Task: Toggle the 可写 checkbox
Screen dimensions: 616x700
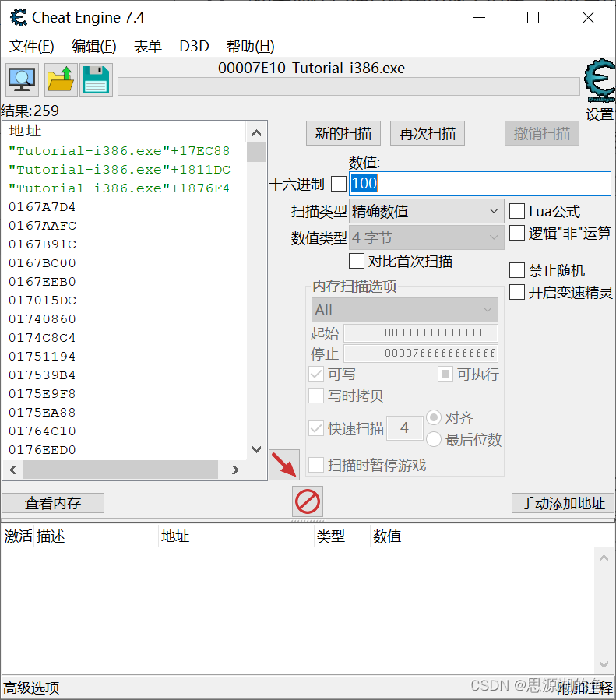Action: coord(316,374)
